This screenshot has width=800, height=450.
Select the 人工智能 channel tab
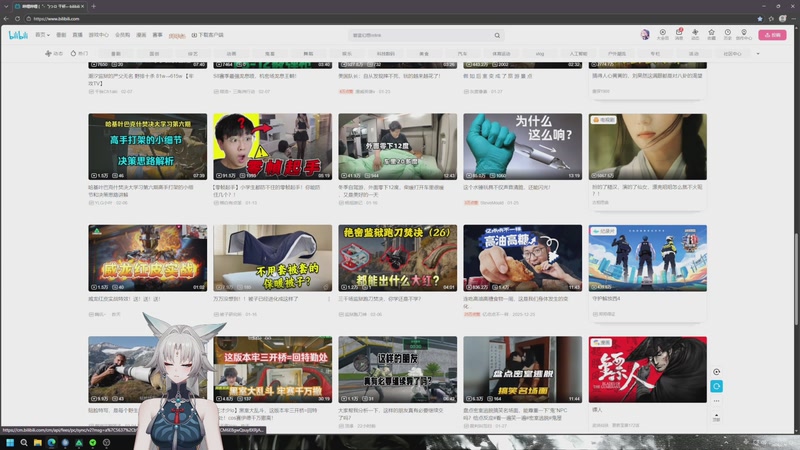578,54
